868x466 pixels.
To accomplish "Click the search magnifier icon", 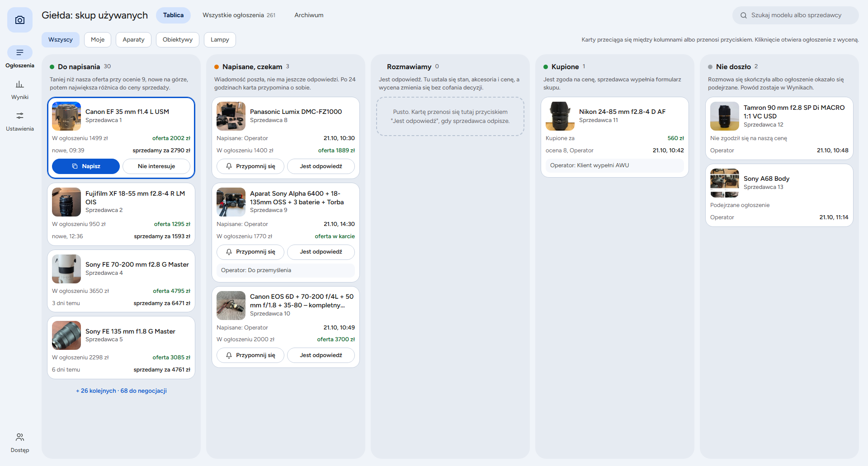I will tap(744, 15).
